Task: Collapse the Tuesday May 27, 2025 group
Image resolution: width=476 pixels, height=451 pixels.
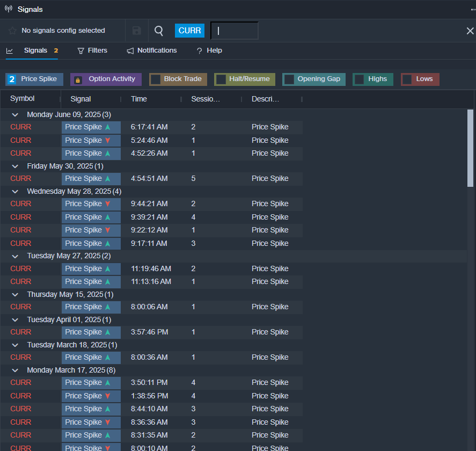Action: (15, 256)
